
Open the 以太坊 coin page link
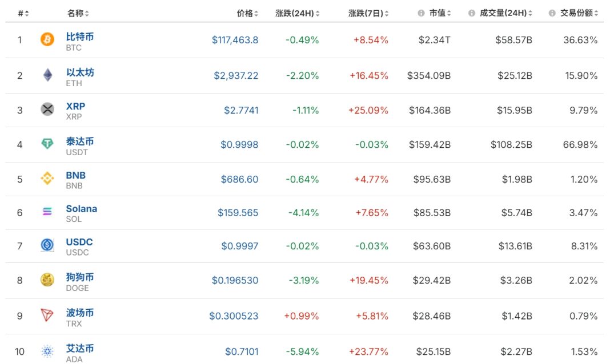80,72
